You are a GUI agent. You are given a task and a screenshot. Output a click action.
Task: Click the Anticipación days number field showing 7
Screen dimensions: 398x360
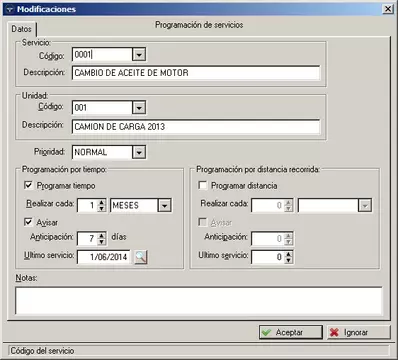[88, 238]
